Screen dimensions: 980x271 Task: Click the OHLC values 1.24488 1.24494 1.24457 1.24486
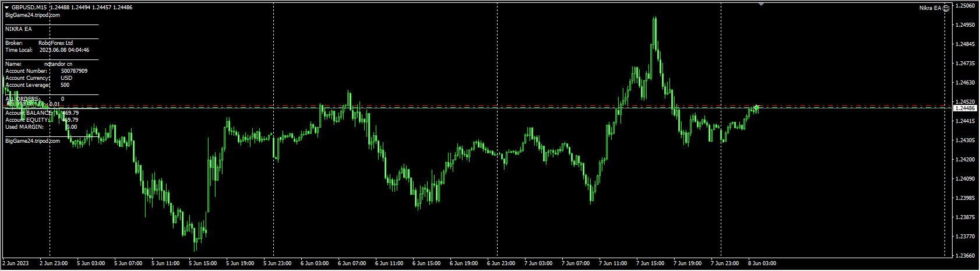click(x=91, y=8)
